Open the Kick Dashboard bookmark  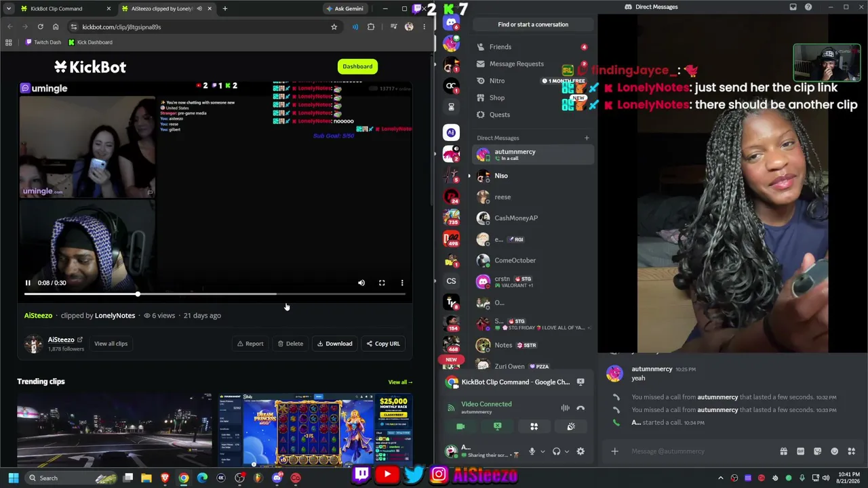coord(90,42)
